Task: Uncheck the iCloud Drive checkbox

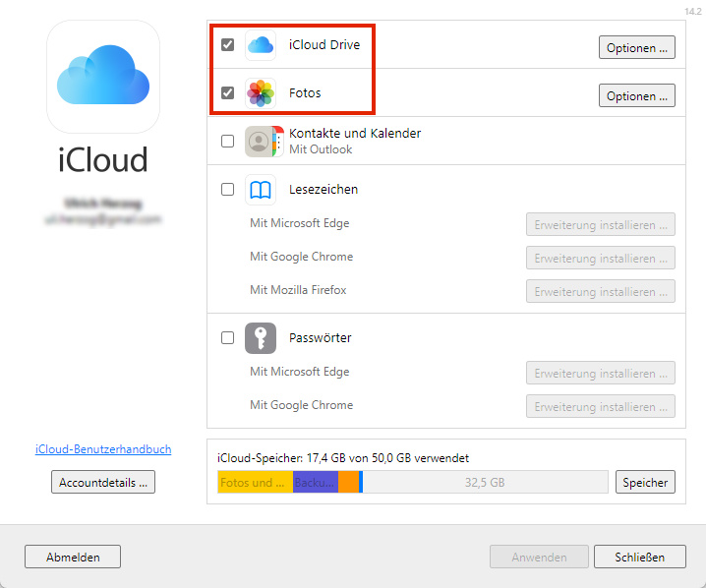Action: point(227,45)
